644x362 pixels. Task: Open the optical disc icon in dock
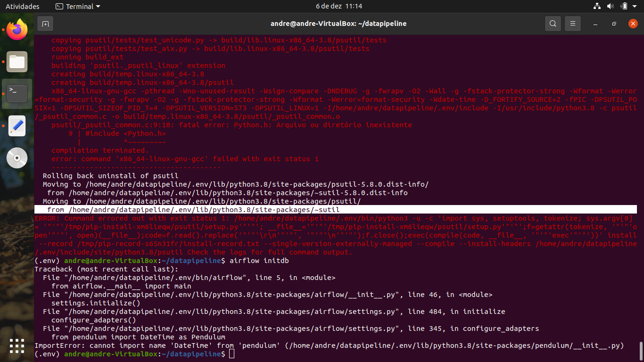coord(17,158)
